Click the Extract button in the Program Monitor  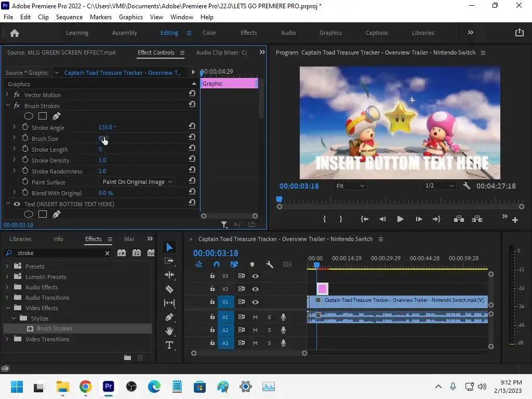tap(477, 219)
